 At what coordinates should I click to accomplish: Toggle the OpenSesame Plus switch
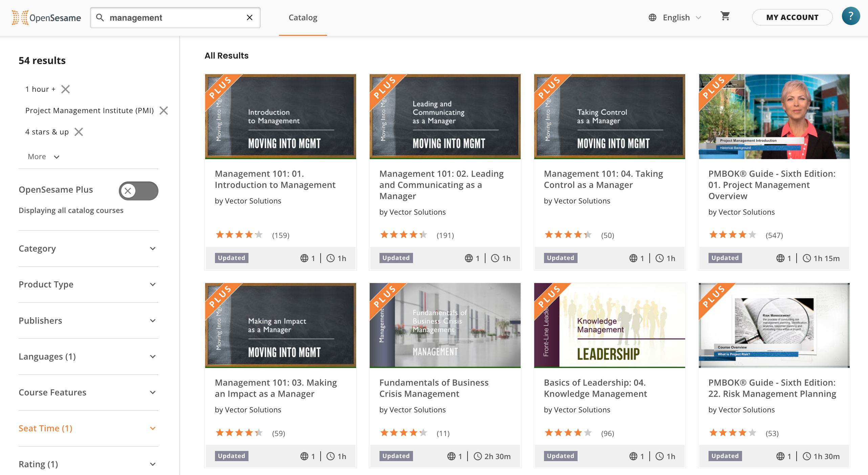pyautogui.click(x=138, y=191)
